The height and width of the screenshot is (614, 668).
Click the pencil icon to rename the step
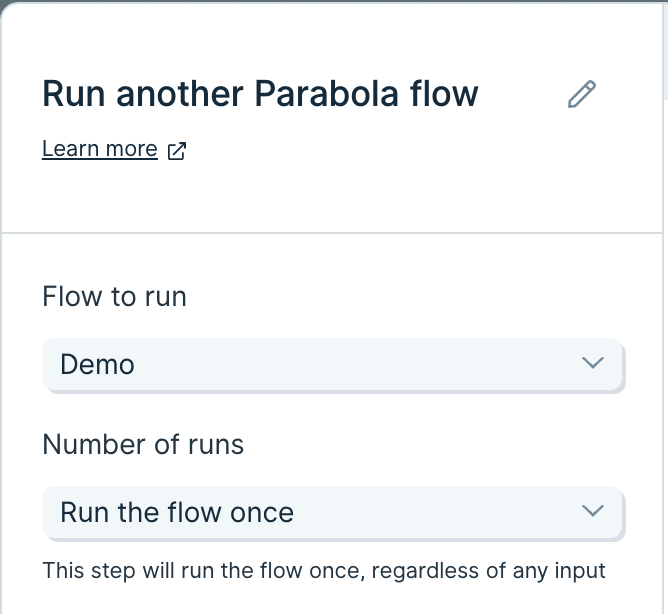pos(582,94)
